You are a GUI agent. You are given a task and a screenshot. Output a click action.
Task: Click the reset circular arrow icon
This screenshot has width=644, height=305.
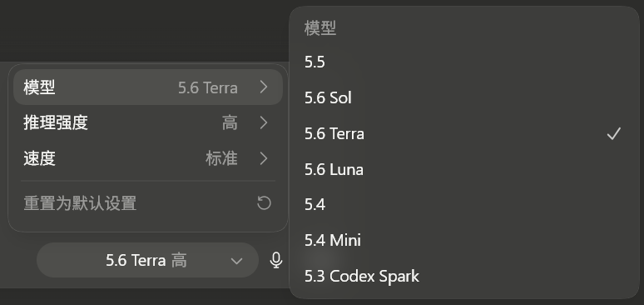264,203
